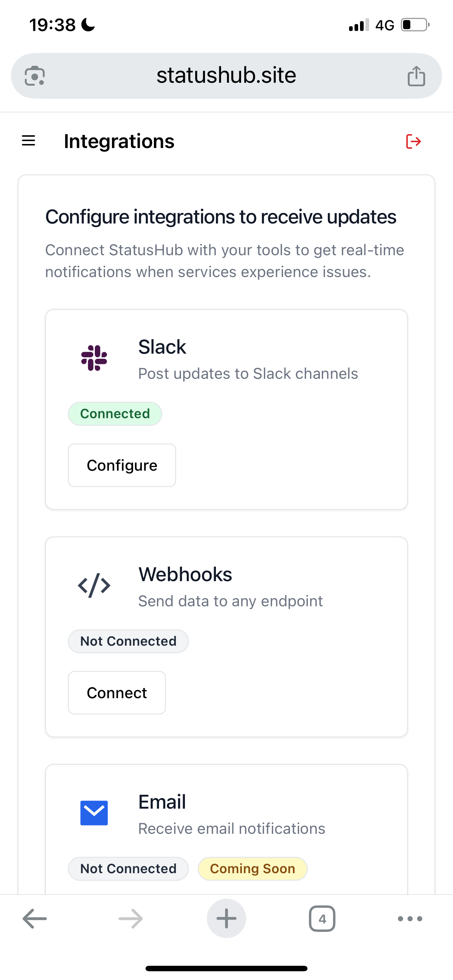Click the red logout icon
Screen dimensions: 453x980
[413, 141]
